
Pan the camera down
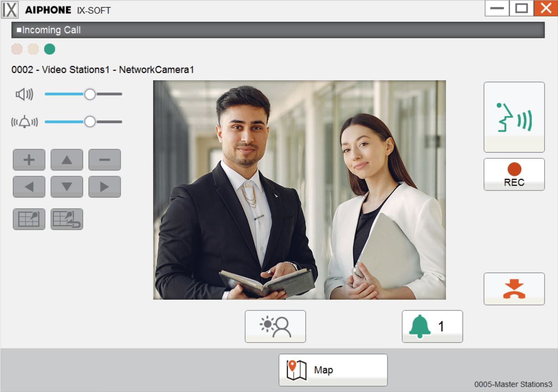point(67,187)
